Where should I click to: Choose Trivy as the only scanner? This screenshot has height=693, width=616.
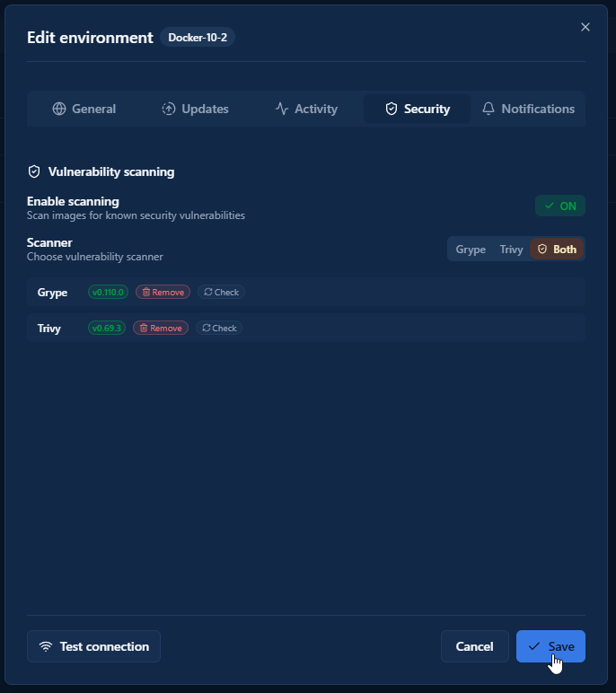pyautogui.click(x=511, y=250)
